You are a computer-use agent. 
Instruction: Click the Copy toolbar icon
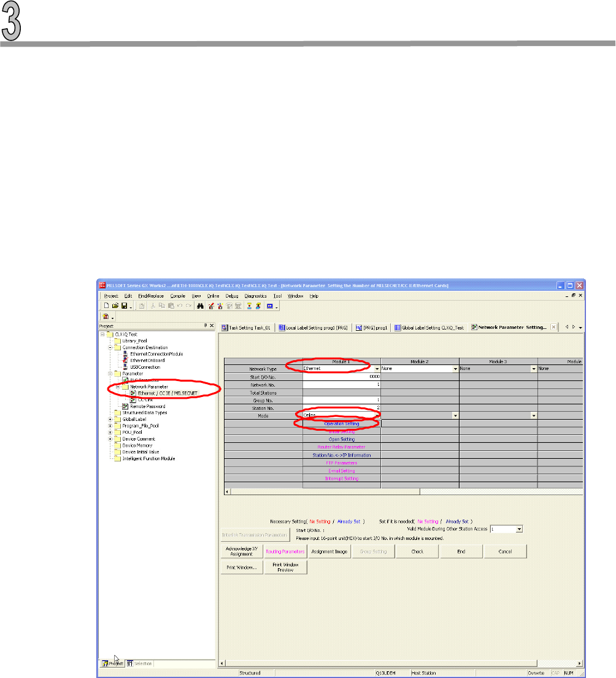162,306
